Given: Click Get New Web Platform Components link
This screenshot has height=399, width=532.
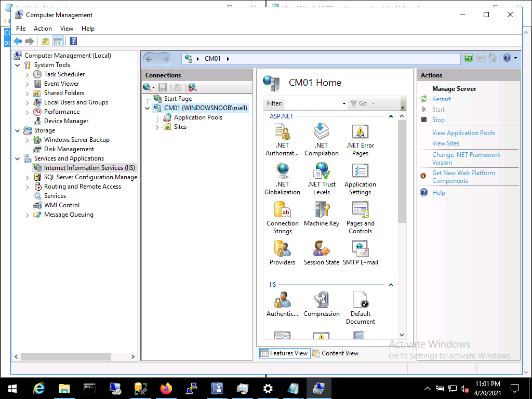Looking at the screenshot, I should coord(463,177).
